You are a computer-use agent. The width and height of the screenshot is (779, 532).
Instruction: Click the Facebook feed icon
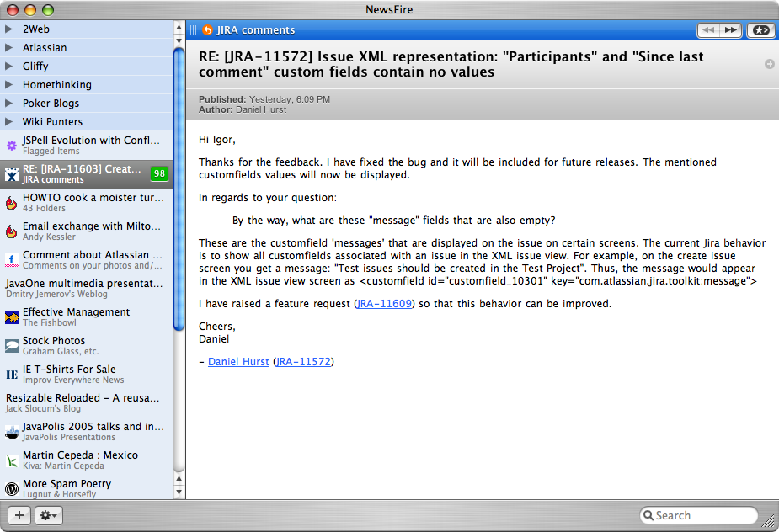(x=12, y=260)
